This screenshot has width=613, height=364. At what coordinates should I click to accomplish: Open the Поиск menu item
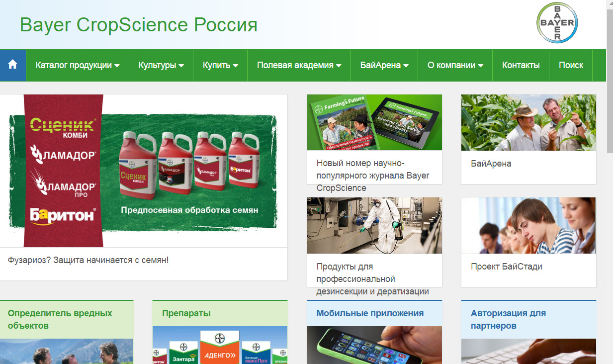tap(571, 65)
